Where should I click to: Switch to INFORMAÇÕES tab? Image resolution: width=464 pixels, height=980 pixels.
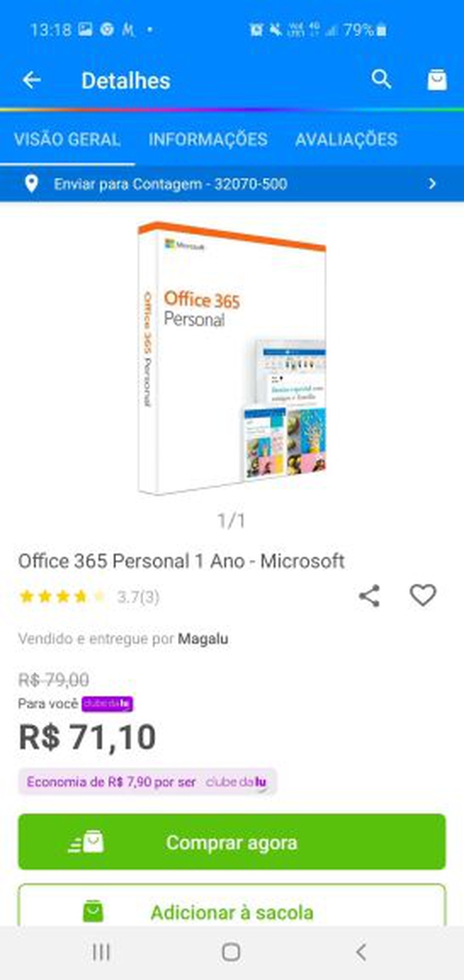click(x=208, y=139)
